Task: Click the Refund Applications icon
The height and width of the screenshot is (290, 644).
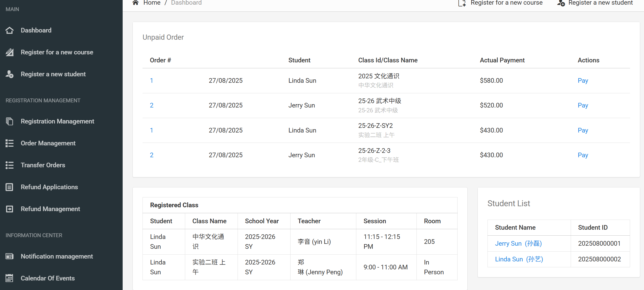Action: [x=10, y=187]
